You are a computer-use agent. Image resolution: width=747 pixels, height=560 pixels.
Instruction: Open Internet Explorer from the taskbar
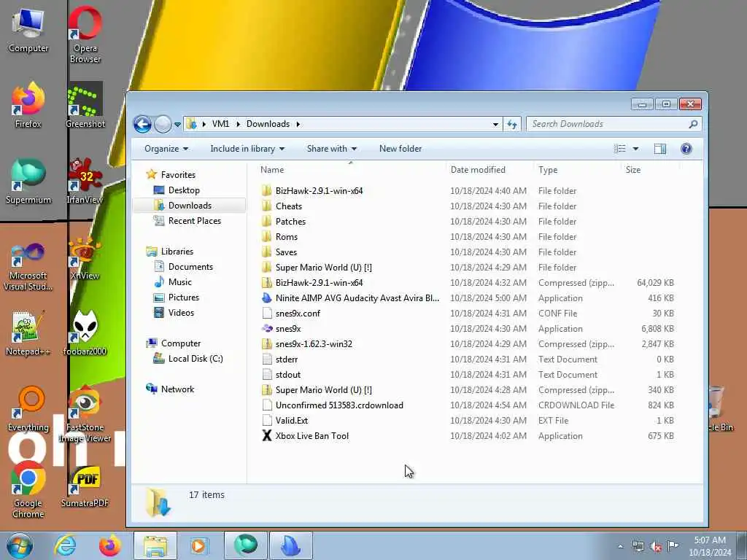[x=65, y=545]
